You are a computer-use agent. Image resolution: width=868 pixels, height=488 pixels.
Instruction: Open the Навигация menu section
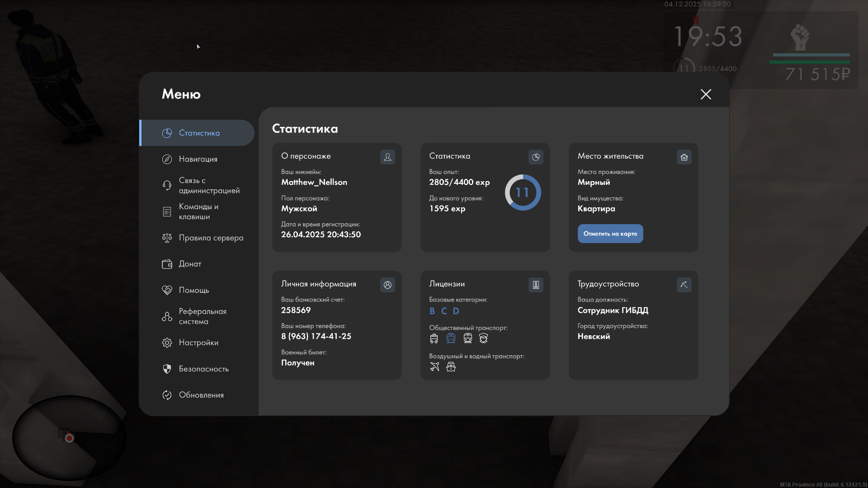point(198,159)
